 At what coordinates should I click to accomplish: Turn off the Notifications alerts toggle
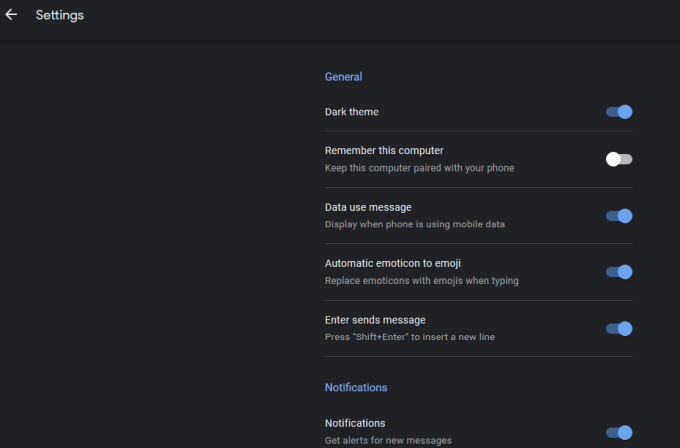click(x=619, y=432)
